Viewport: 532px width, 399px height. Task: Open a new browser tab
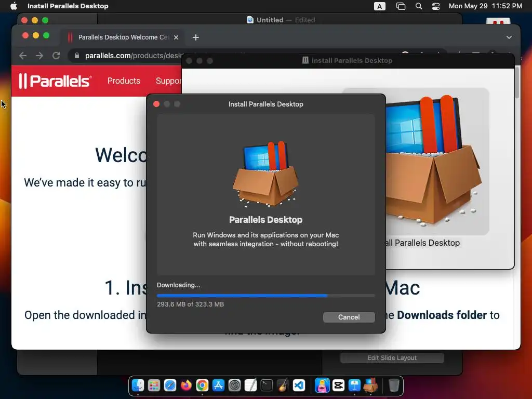[x=196, y=37]
